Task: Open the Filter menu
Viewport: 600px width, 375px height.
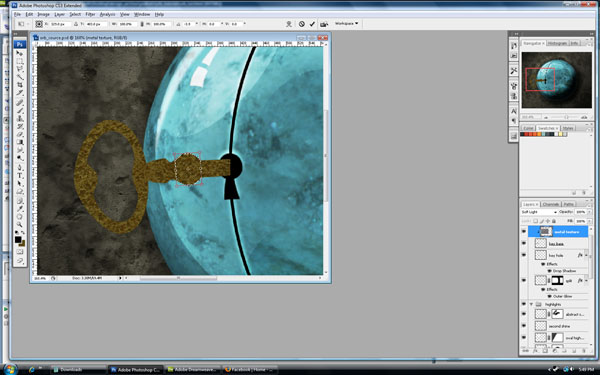Action: coord(90,14)
